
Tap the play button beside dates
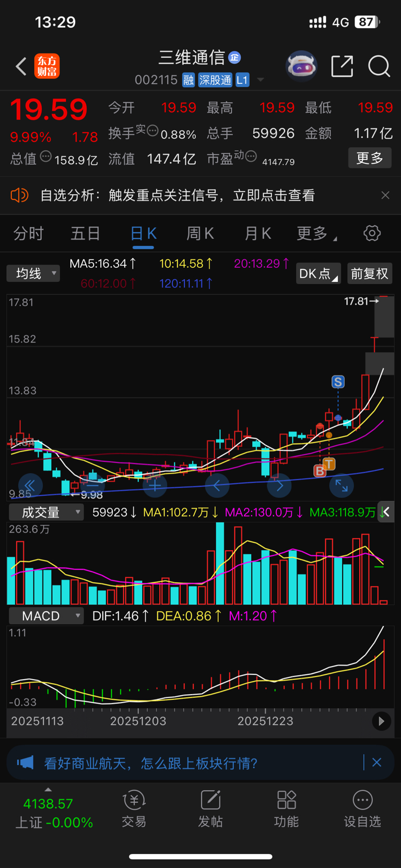click(382, 721)
